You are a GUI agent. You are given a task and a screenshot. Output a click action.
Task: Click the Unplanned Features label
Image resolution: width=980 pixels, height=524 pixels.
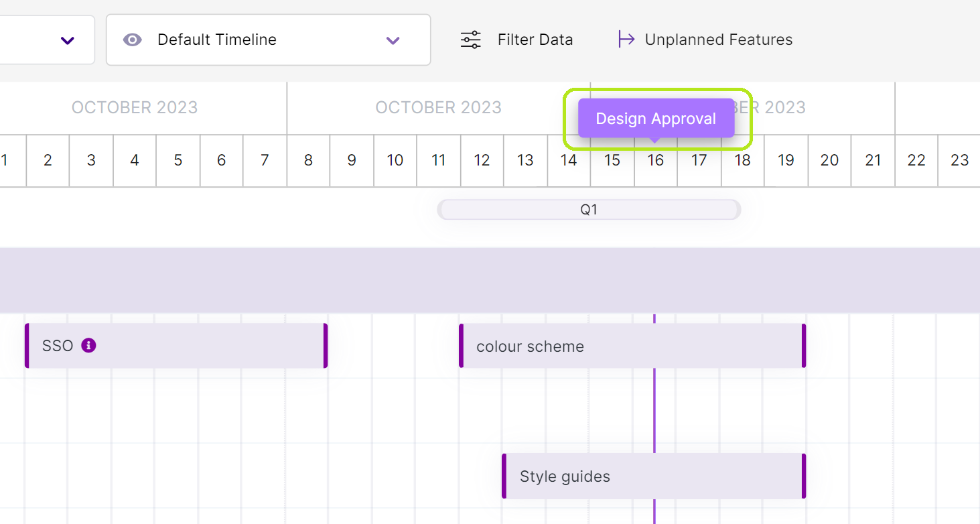(718, 40)
